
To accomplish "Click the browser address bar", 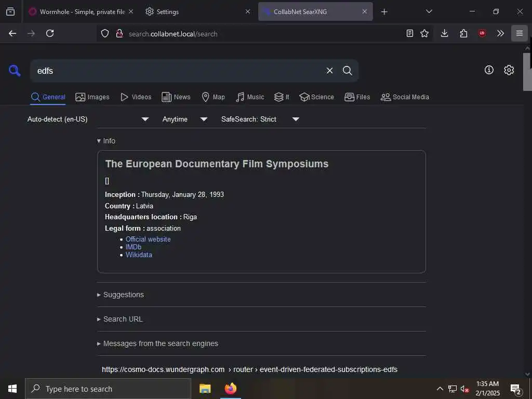I will (x=264, y=34).
